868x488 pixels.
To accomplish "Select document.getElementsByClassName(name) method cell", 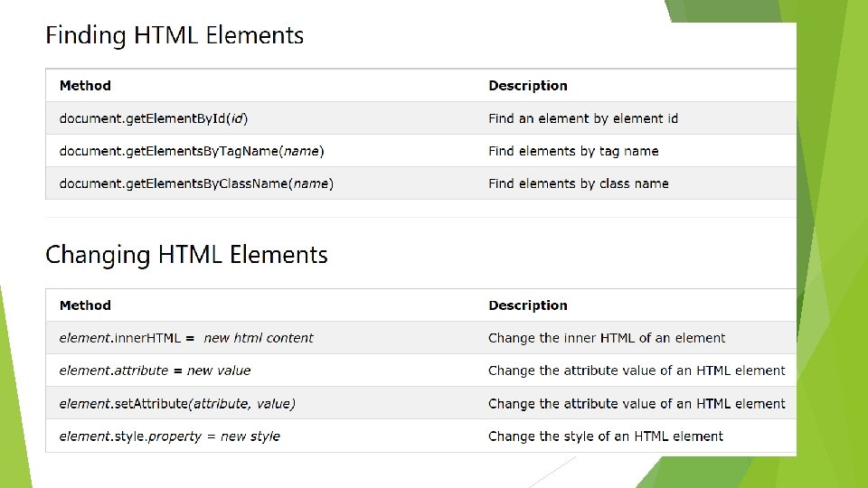I will click(x=196, y=183).
